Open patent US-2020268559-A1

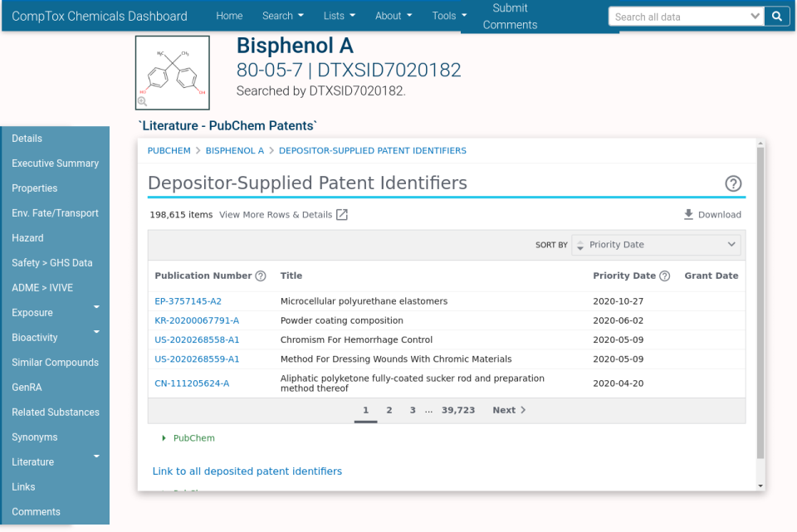(197, 359)
